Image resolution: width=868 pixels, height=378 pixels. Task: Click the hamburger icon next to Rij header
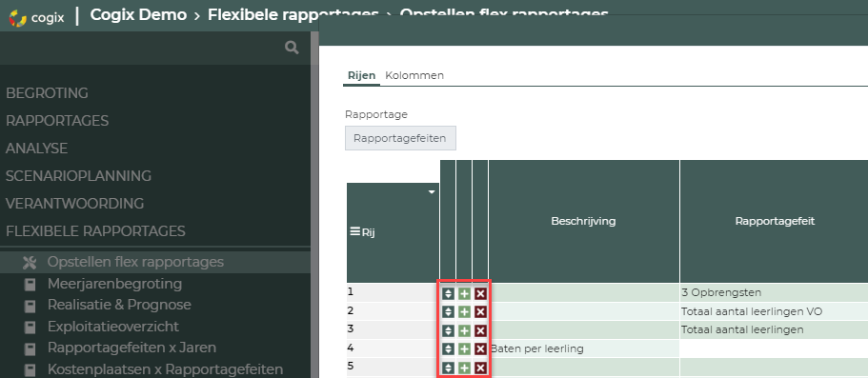[355, 232]
